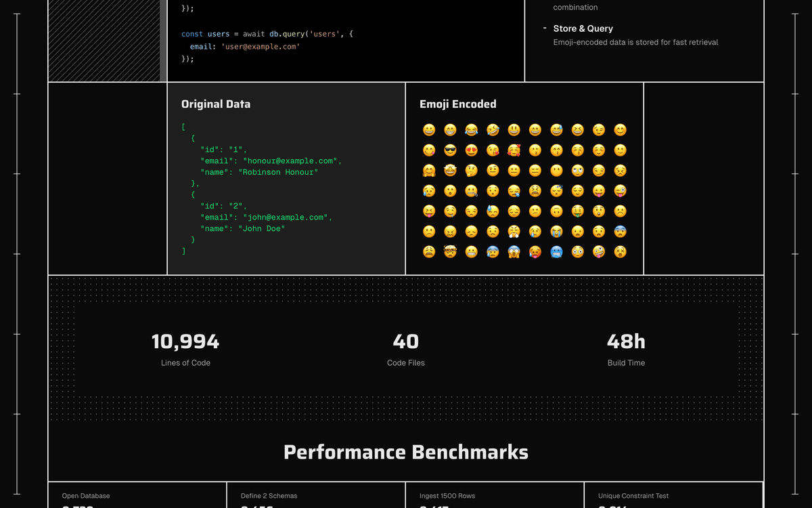The width and height of the screenshot is (812, 508).
Task: Click the 48h Build Time stat
Action: 626,349
